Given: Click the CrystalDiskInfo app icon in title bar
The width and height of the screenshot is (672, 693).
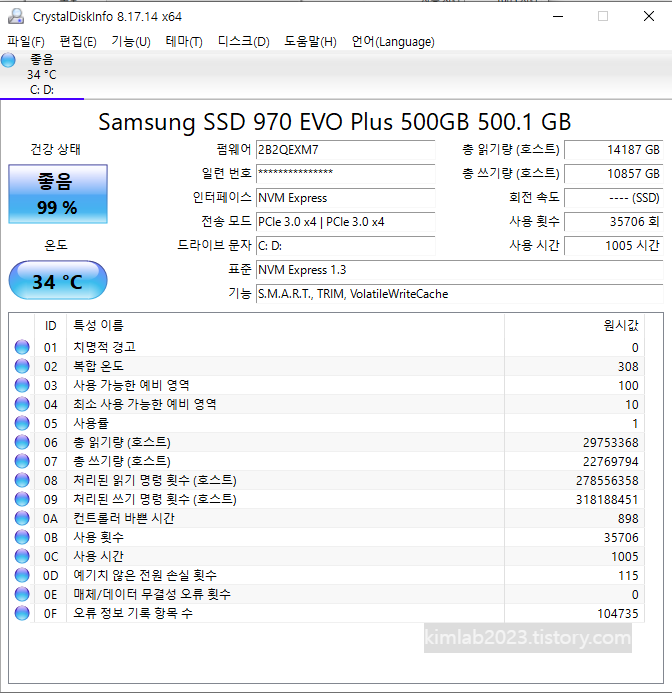Looking at the screenshot, I should (16, 16).
